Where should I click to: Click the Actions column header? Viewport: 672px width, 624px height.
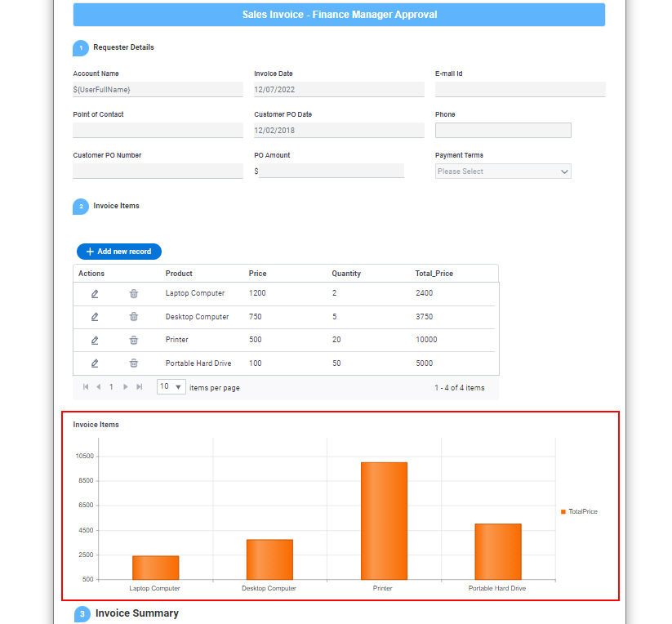(91, 274)
